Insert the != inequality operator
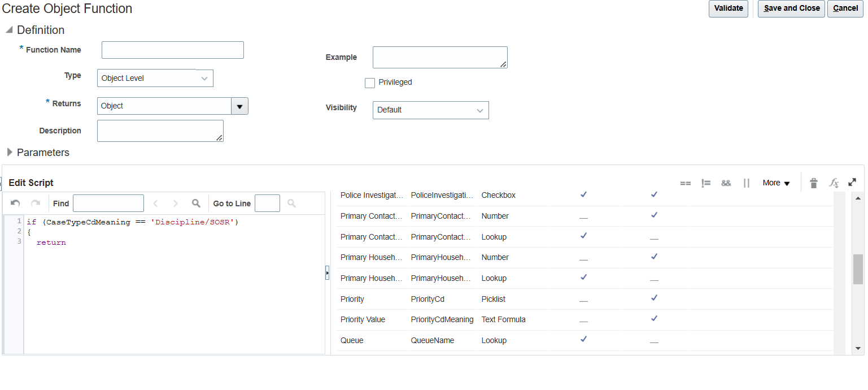This screenshot has height=390, width=868. (706, 183)
